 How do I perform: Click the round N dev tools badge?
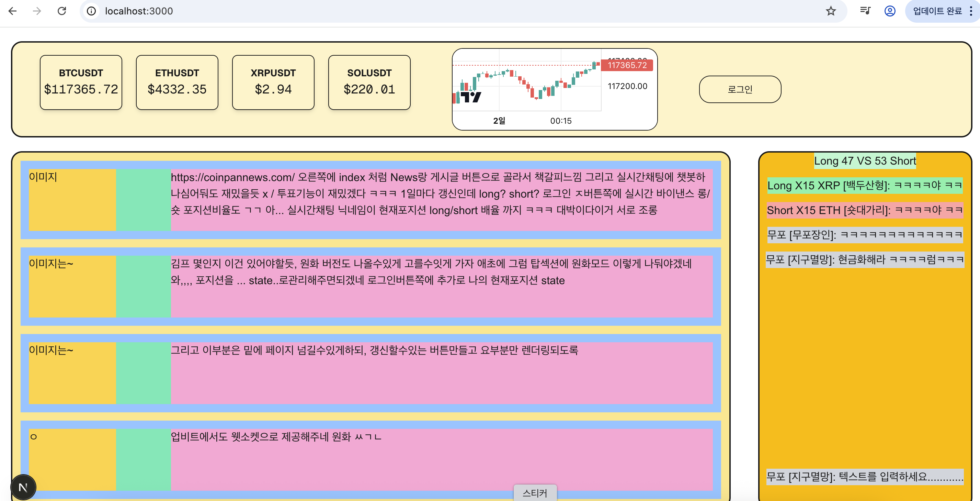pos(23,487)
